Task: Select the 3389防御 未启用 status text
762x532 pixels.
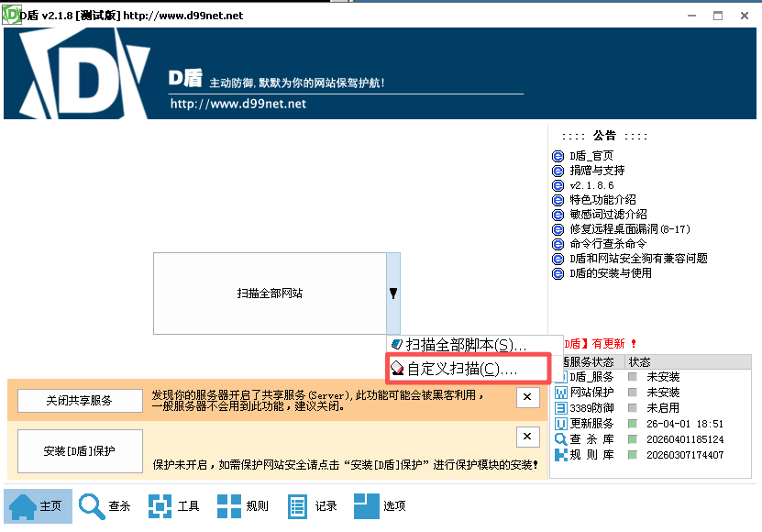Action: click(663, 408)
